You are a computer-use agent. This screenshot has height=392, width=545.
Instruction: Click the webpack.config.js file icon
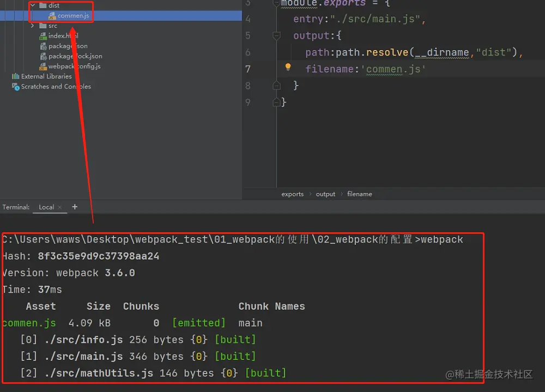(43, 66)
